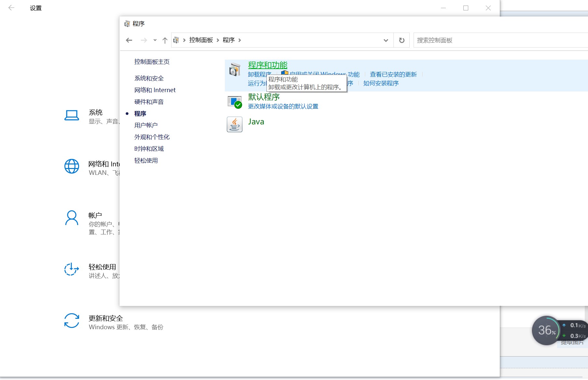
Task: Open 系统 category text in Settings
Action: (96, 113)
